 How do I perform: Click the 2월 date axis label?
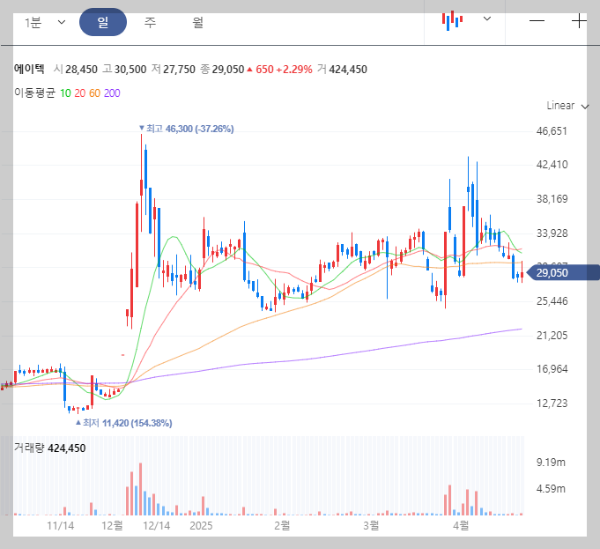click(282, 526)
